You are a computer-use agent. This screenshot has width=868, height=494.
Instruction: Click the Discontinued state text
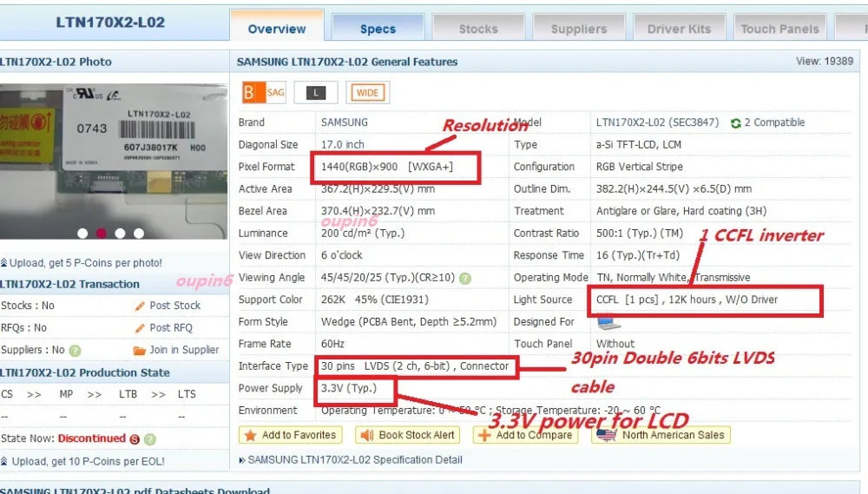pyautogui.click(x=92, y=438)
